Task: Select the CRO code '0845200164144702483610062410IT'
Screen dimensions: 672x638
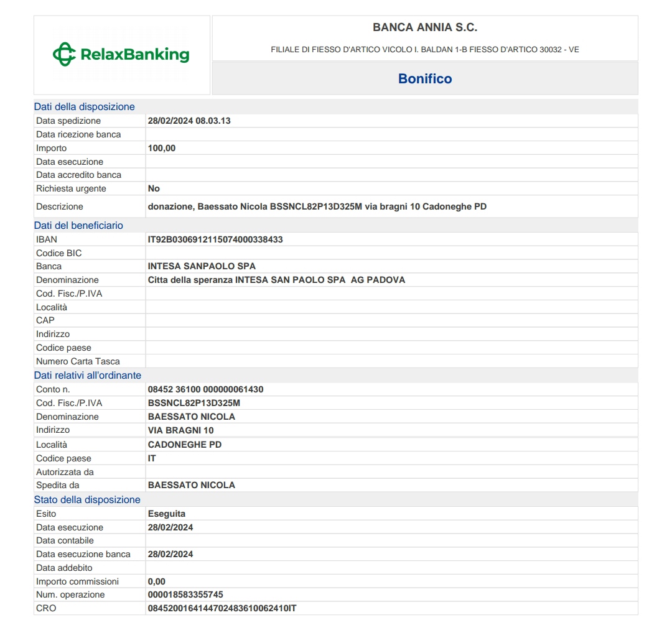Action: pyautogui.click(x=222, y=608)
